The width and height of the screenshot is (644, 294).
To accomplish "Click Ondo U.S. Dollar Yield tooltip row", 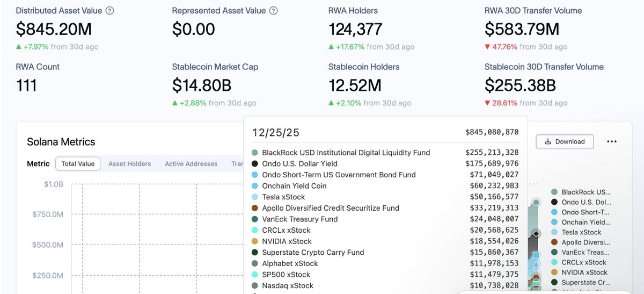I will pyautogui.click(x=385, y=163).
